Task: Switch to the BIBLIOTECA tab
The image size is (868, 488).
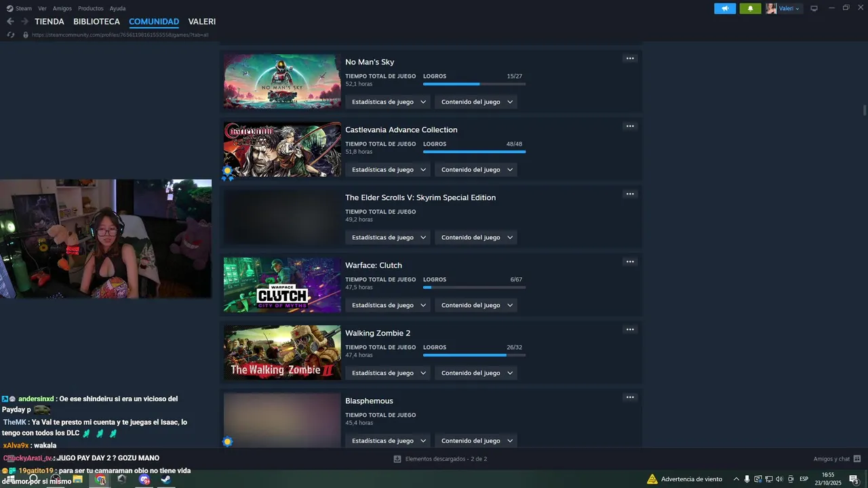Action: (97, 22)
